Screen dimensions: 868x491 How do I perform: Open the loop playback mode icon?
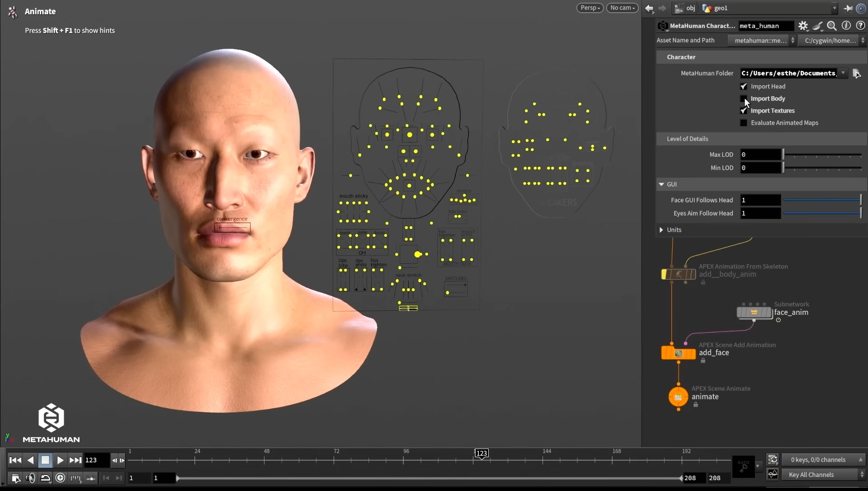[45, 478]
